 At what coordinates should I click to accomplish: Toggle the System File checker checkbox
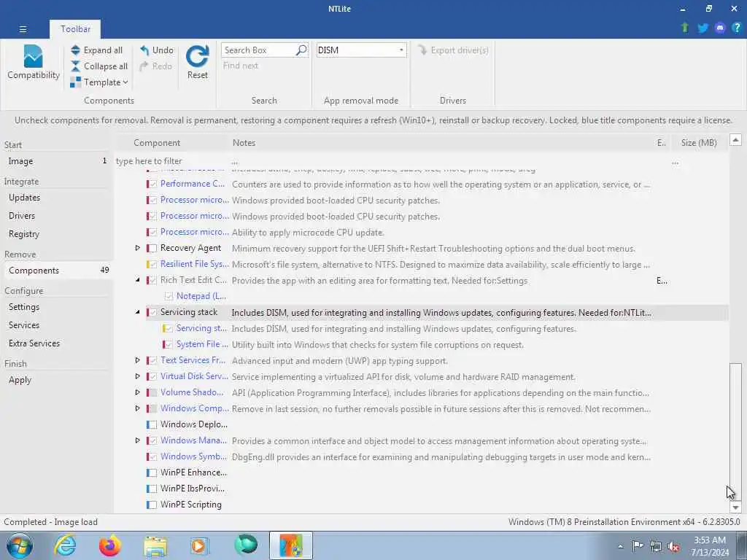point(169,344)
